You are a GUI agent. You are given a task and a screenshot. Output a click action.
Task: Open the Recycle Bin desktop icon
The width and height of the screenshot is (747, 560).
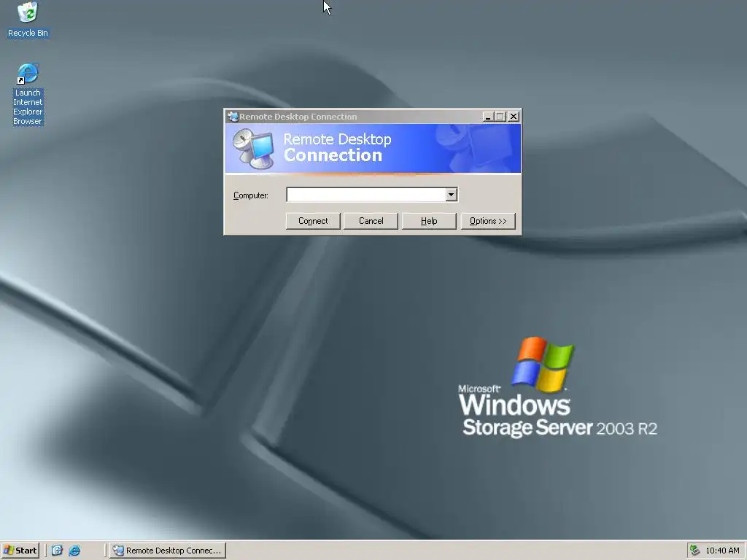point(28,19)
